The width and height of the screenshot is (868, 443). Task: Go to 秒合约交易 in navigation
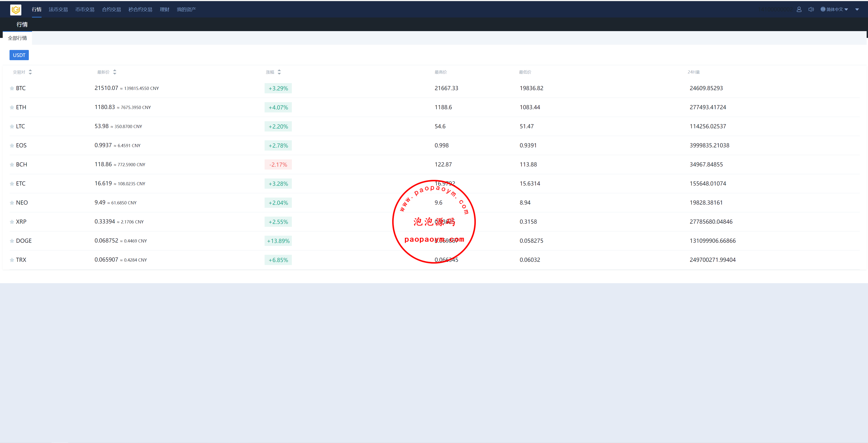[x=140, y=10]
